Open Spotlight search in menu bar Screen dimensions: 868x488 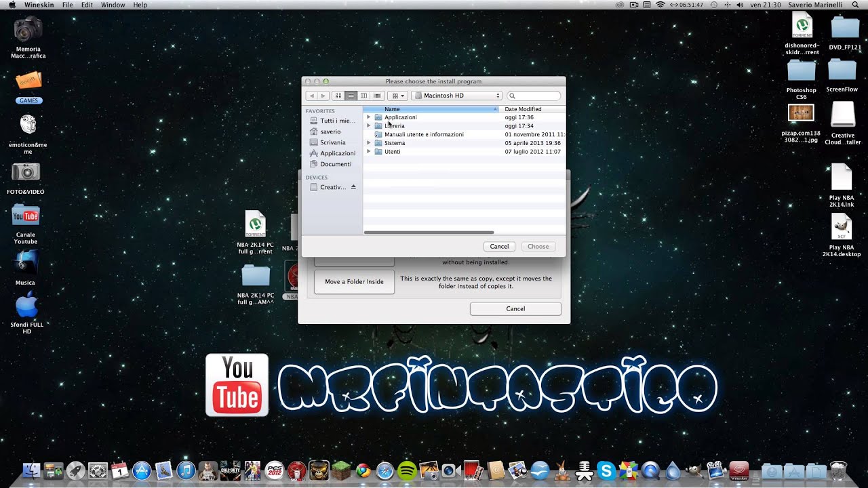coord(856,5)
